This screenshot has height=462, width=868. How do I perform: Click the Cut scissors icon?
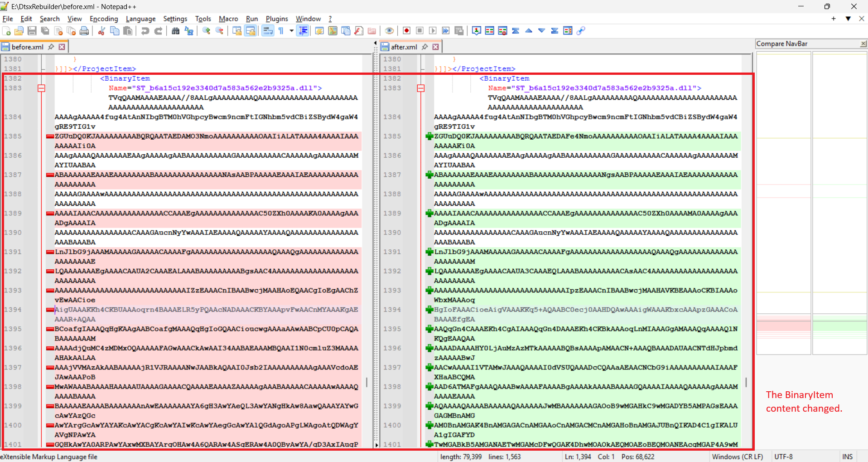(x=101, y=31)
